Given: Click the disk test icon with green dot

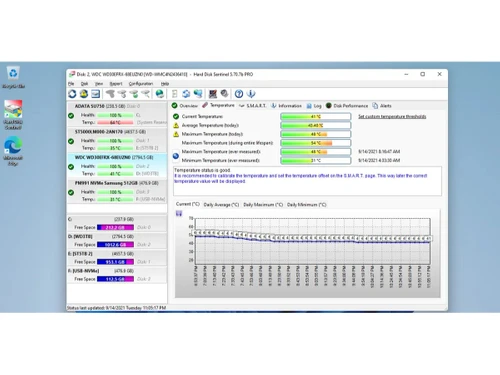Looking at the screenshot, I should click(134, 94).
